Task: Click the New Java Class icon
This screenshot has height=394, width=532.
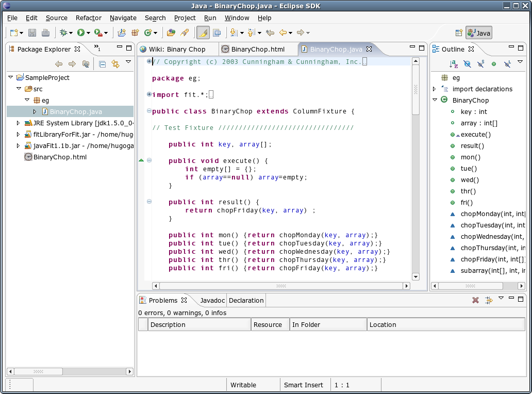Action: (x=148, y=33)
